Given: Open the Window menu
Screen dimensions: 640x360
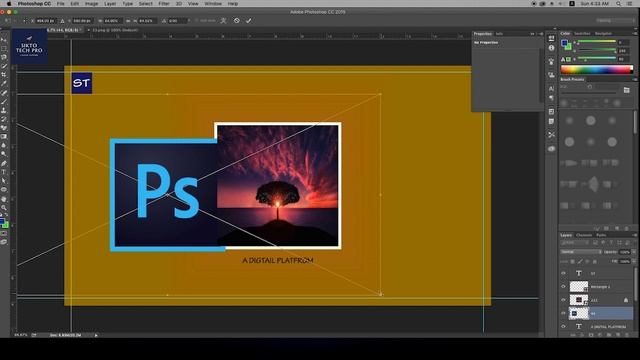Looking at the screenshot, I should pos(213,4).
